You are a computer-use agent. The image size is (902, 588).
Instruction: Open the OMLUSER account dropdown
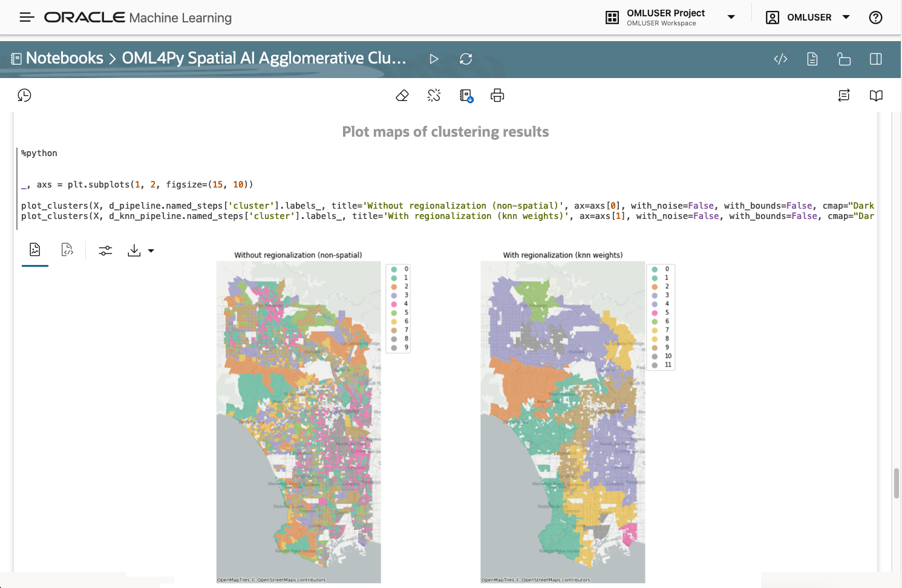(847, 17)
